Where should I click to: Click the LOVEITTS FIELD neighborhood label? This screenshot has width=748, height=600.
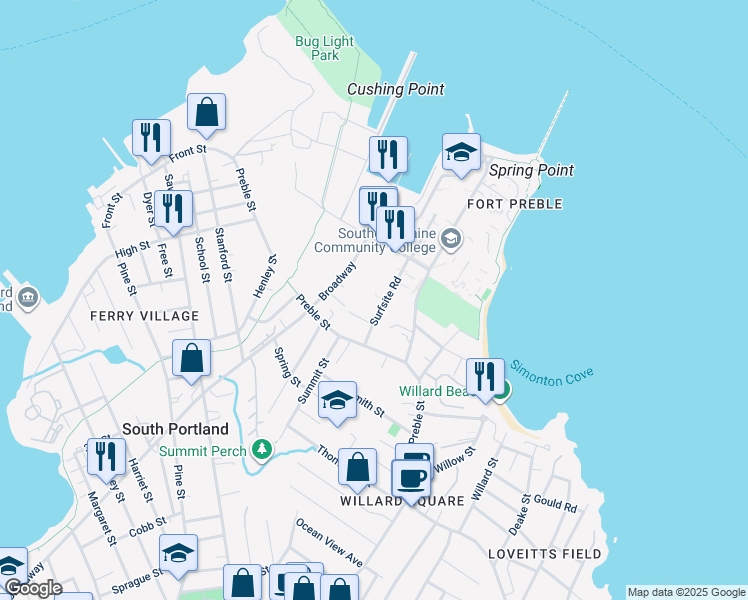click(x=545, y=554)
